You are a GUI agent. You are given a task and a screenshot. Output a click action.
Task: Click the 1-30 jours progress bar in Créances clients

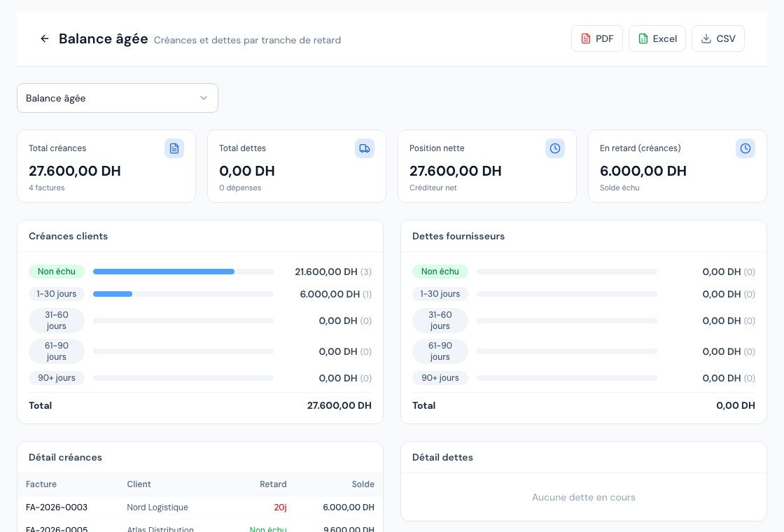tap(183, 294)
